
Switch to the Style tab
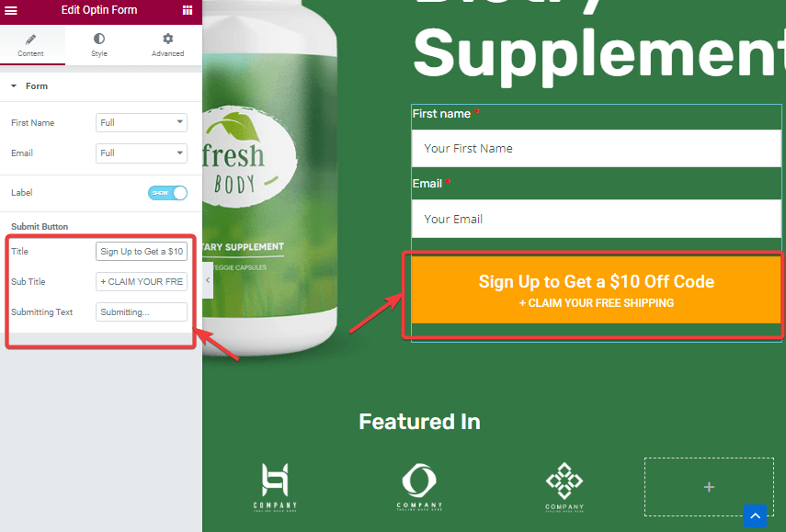[x=99, y=45]
